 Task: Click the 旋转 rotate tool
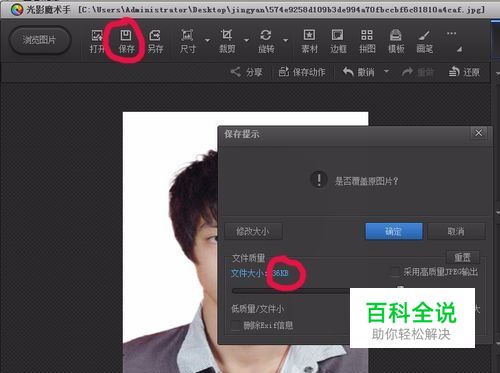[x=266, y=41]
